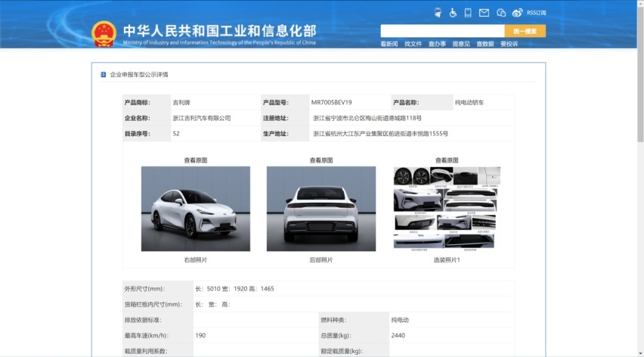Click company name 浙江吉利汽车有限公司
The width and height of the screenshot is (644, 357).
[202, 118]
